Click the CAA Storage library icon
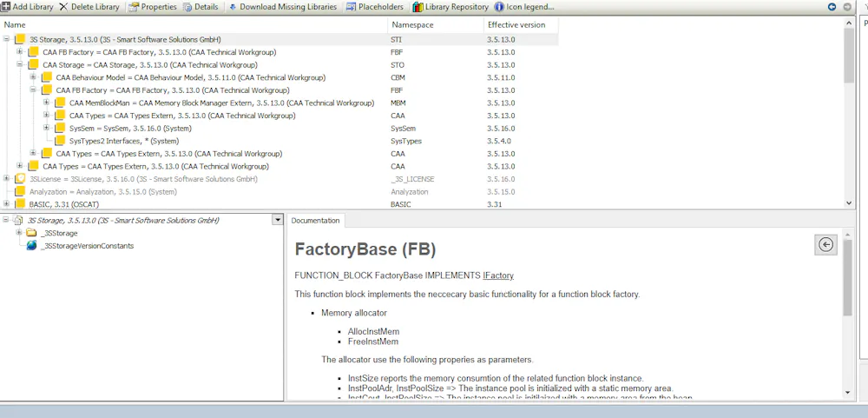The width and height of the screenshot is (868, 418). pos(33,65)
